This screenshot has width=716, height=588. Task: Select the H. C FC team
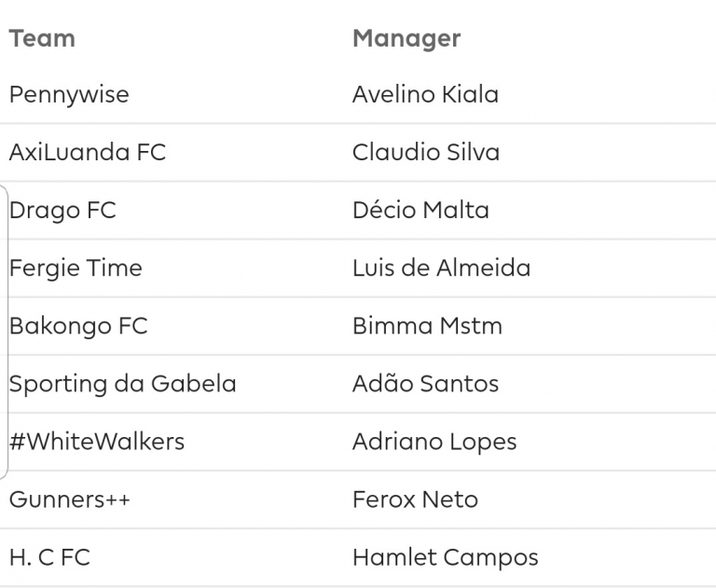pos(49,557)
